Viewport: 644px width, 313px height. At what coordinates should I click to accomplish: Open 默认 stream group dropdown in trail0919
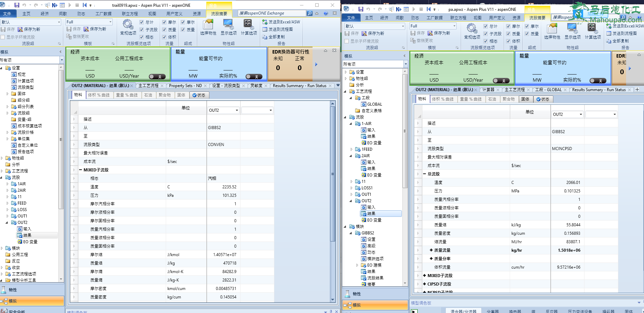click(x=59, y=22)
